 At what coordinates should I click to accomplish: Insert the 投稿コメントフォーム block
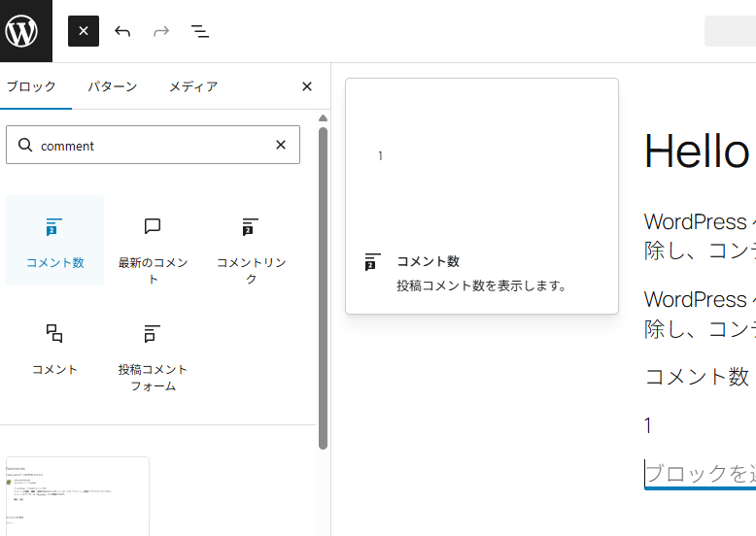coord(153,355)
